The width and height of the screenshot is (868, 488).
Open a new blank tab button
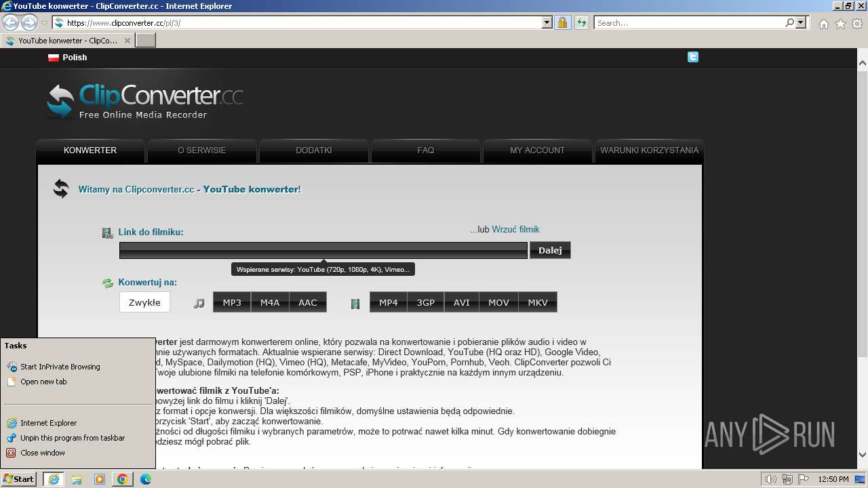[x=146, y=41]
